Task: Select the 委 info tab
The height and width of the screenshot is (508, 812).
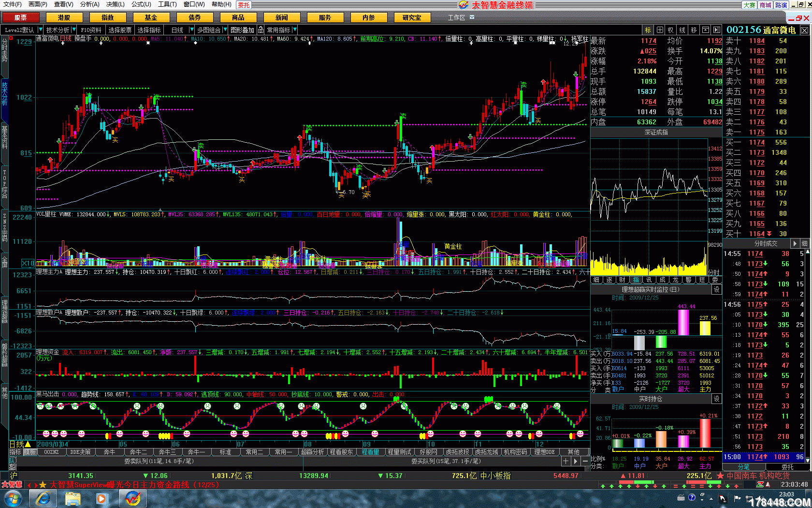Action: click(715, 280)
